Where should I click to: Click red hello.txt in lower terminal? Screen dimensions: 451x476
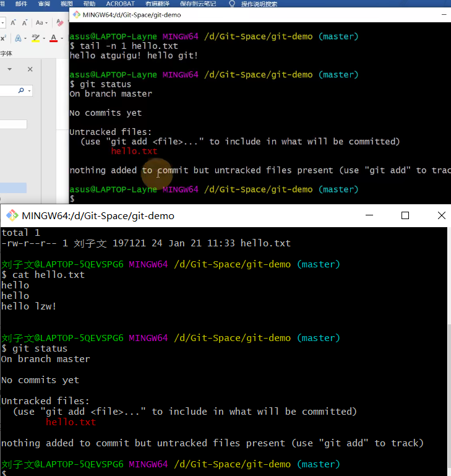[x=71, y=422]
